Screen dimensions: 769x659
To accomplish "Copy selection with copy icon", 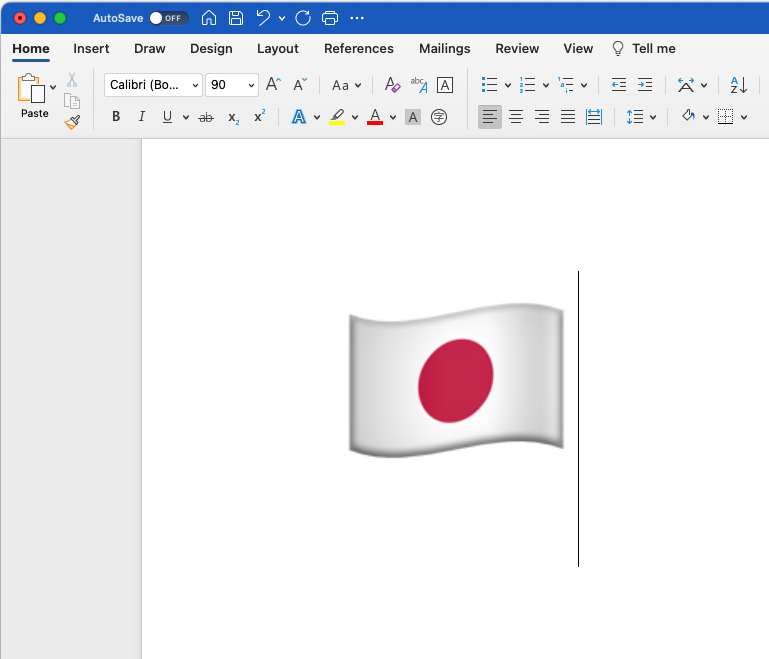I will (x=72, y=101).
